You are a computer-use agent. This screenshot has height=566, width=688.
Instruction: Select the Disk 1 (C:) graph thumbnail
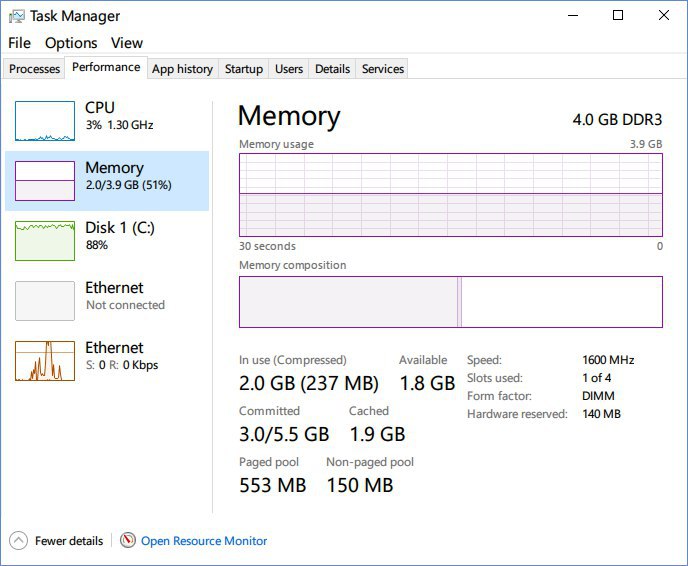(45, 241)
